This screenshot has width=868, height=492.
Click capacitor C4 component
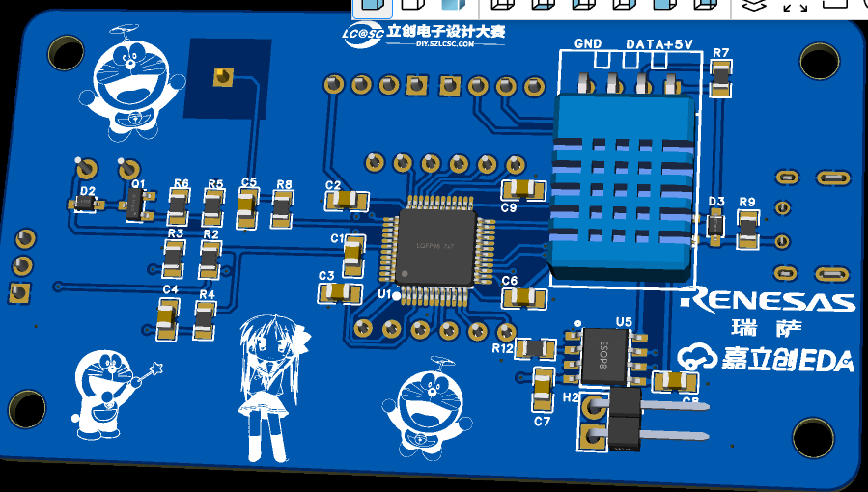[x=168, y=319]
